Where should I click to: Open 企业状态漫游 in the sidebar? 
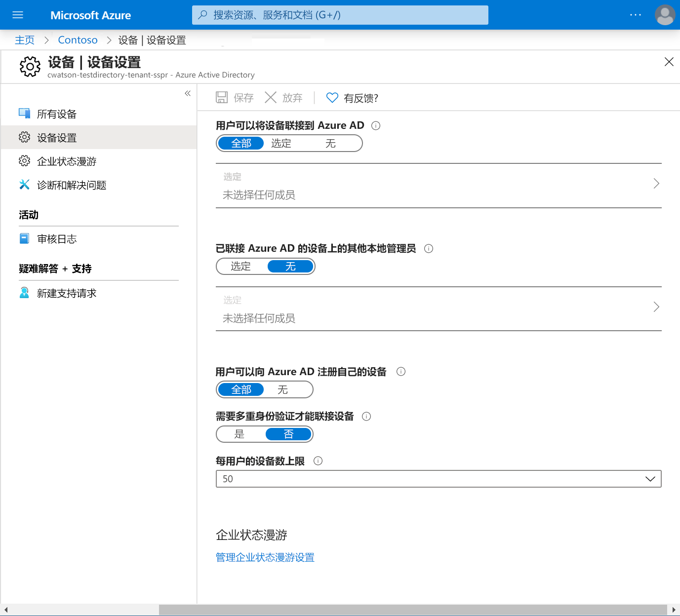99,161
